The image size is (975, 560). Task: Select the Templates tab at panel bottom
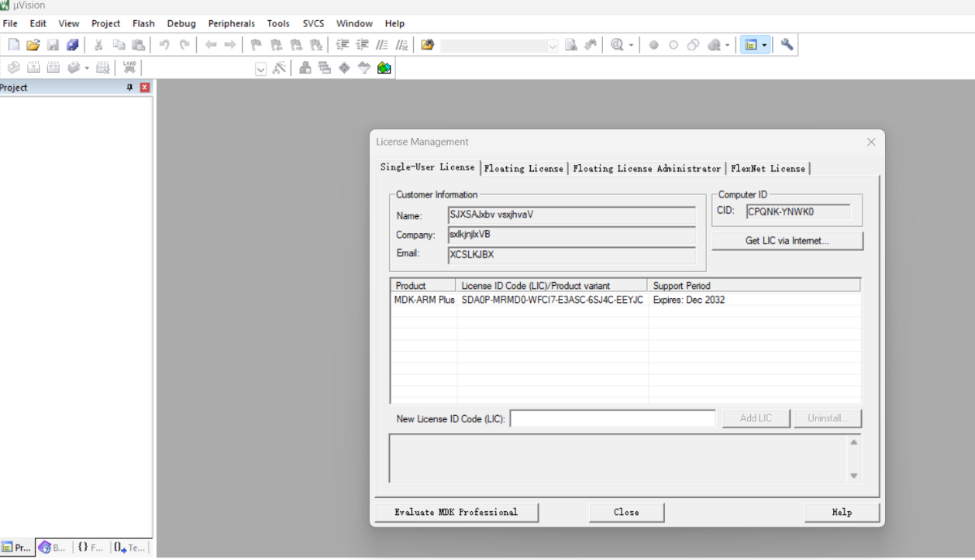(129, 548)
